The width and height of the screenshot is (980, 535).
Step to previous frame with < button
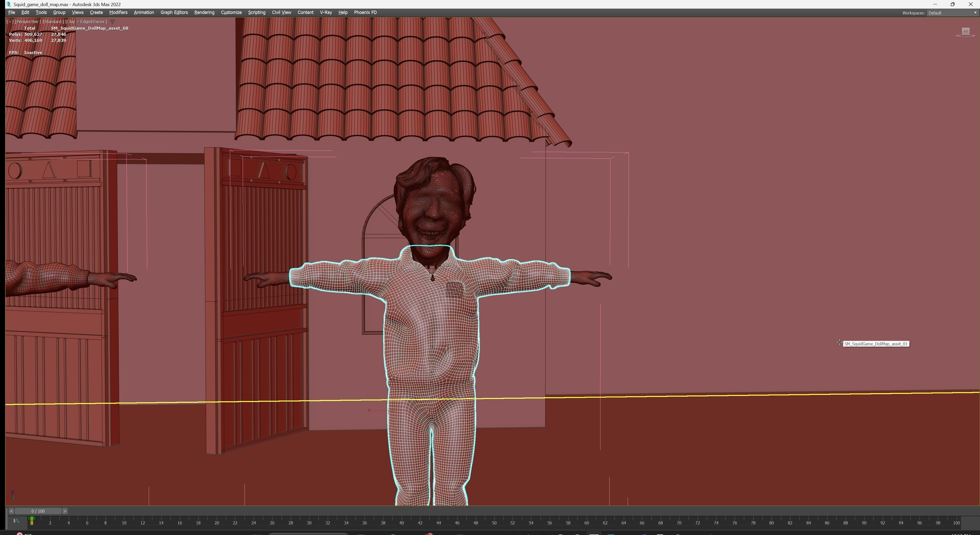click(x=11, y=511)
